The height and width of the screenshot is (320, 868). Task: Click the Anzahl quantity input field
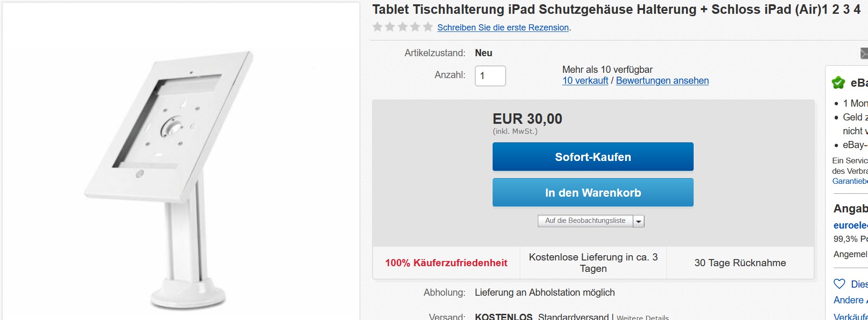pos(490,76)
